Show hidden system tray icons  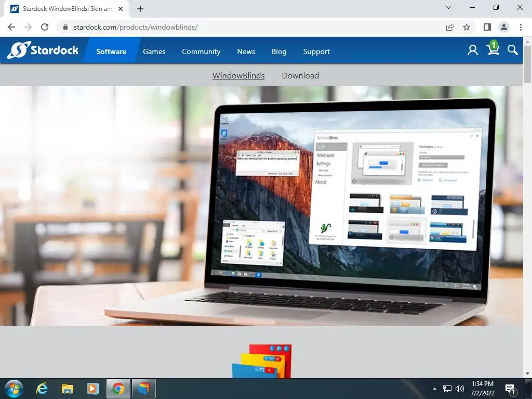[434, 389]
